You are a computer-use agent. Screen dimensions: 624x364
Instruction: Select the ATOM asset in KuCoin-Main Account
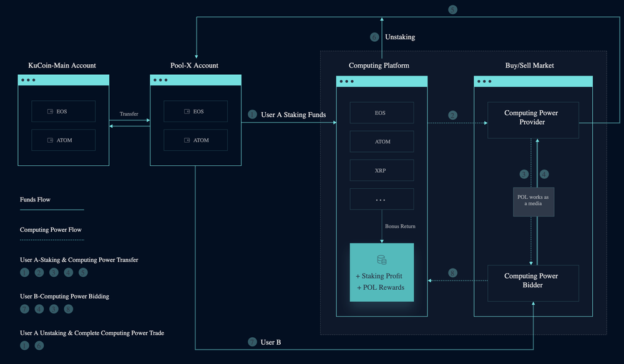(63, 140)
